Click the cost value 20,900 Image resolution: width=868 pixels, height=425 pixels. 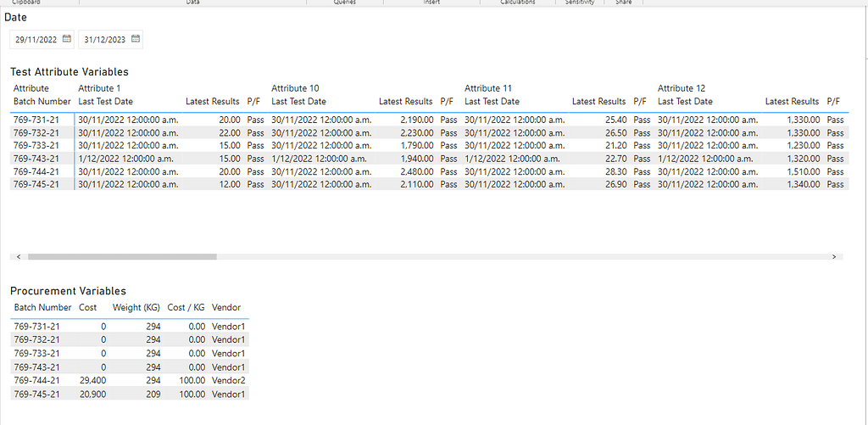tap(93, 394)
